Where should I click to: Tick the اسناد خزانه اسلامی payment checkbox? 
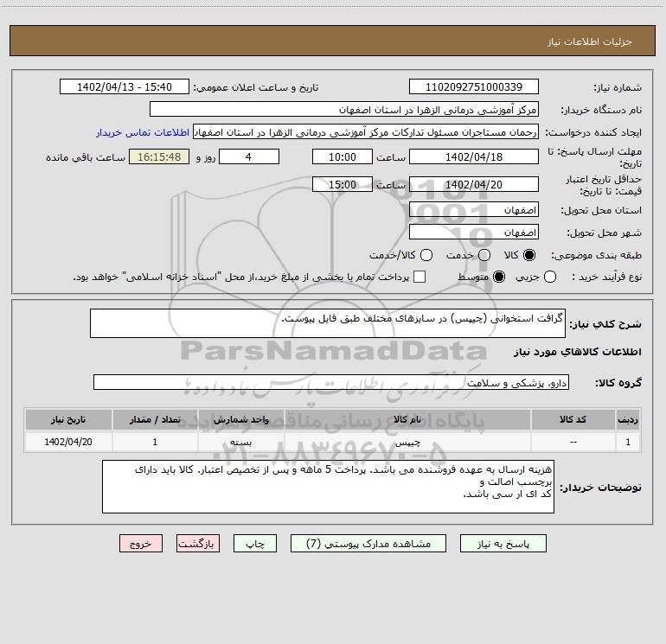419,277
